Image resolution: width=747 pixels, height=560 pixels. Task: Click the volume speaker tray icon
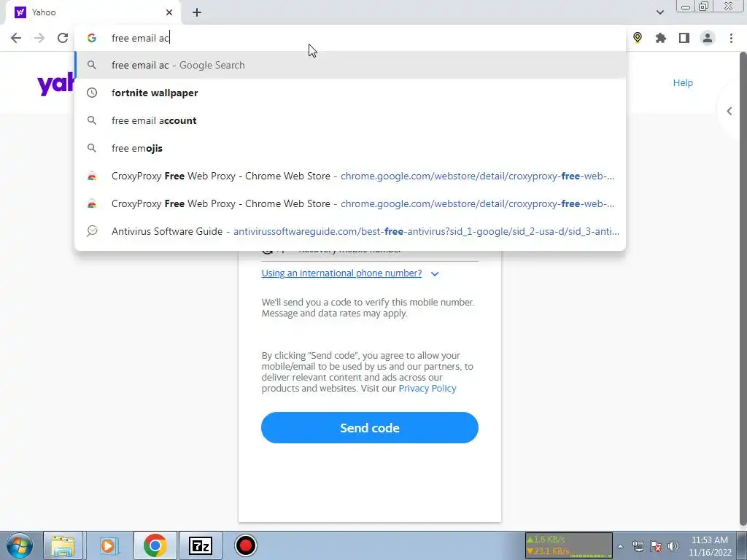coord(673,546)
